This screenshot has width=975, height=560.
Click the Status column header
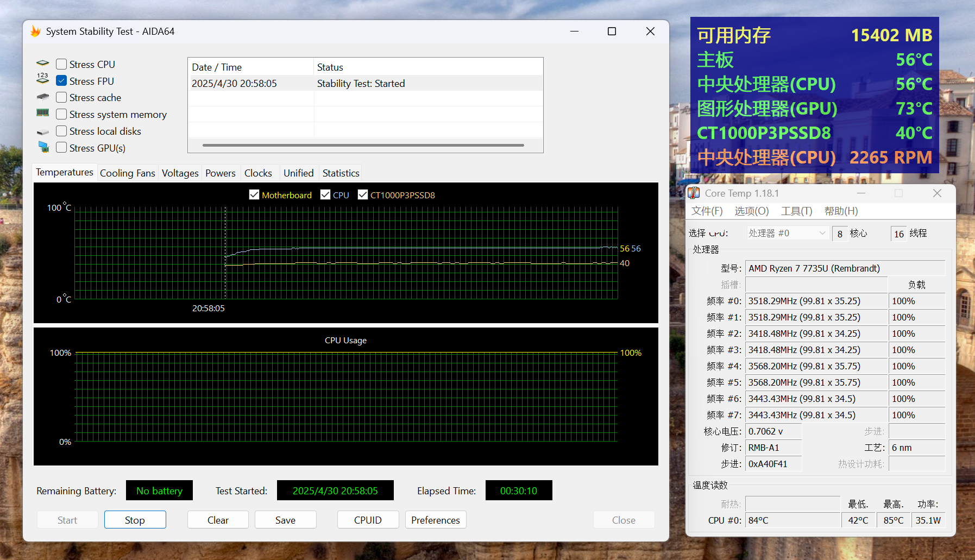[429, 67]
